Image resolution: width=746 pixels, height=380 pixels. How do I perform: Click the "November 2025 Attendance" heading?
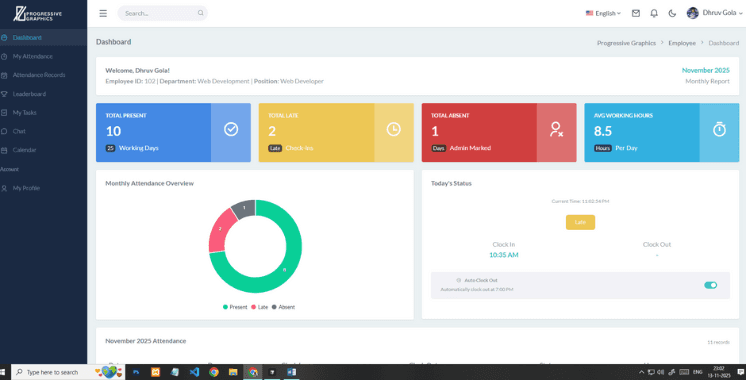click(146, 341)
